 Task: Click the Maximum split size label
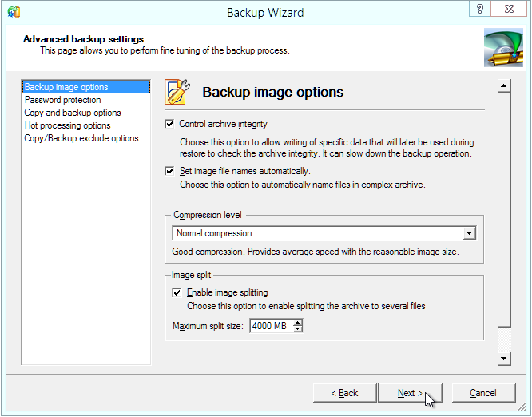tap(208, 326)
